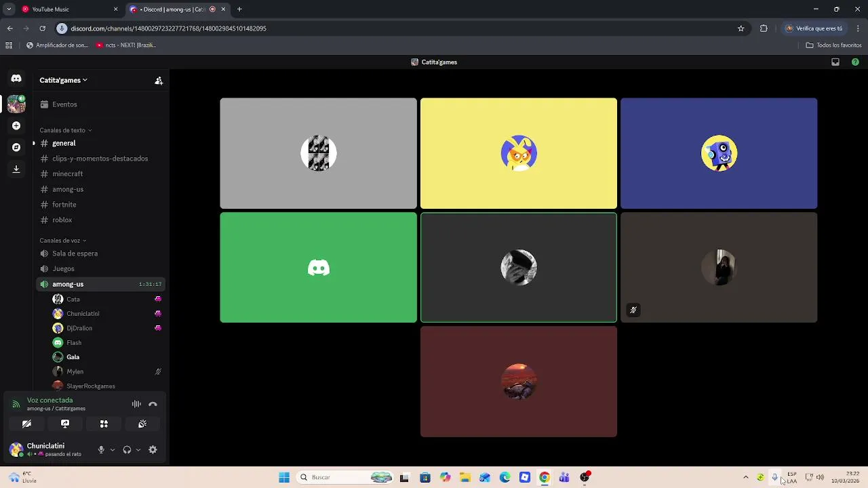
Task: Focus the yellow participant video tile
Action: [x=519, y=153]
